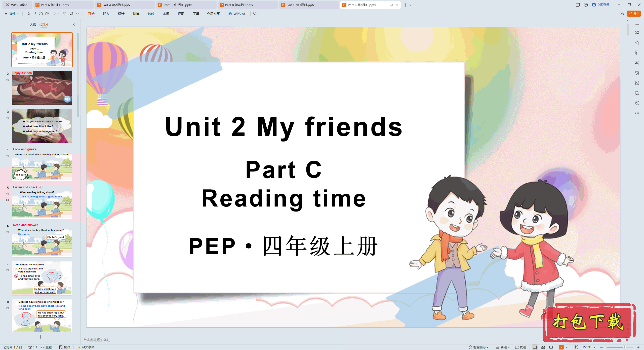
Task: Click the search magnifier in the ribbon
Action: point(255,14)
